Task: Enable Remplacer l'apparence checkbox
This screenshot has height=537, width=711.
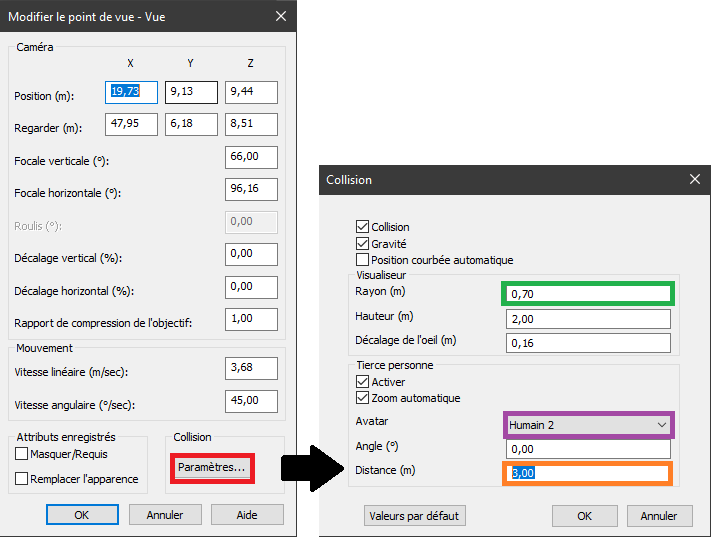Action: tap(22, 479)
